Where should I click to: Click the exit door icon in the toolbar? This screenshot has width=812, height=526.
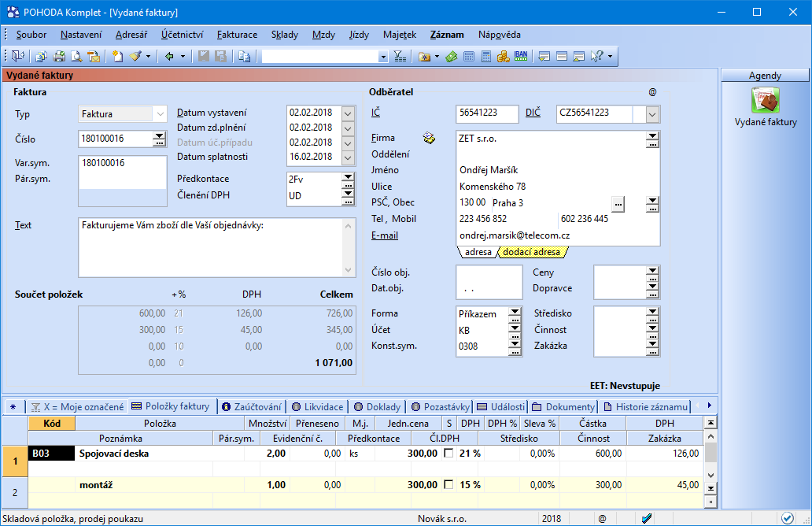click(x=17, y=56)
